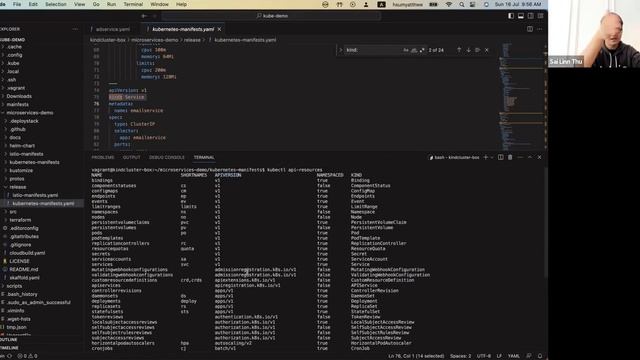
Task: Open the adservice.yaml editor tab
Action: click(x=113, y=29)
